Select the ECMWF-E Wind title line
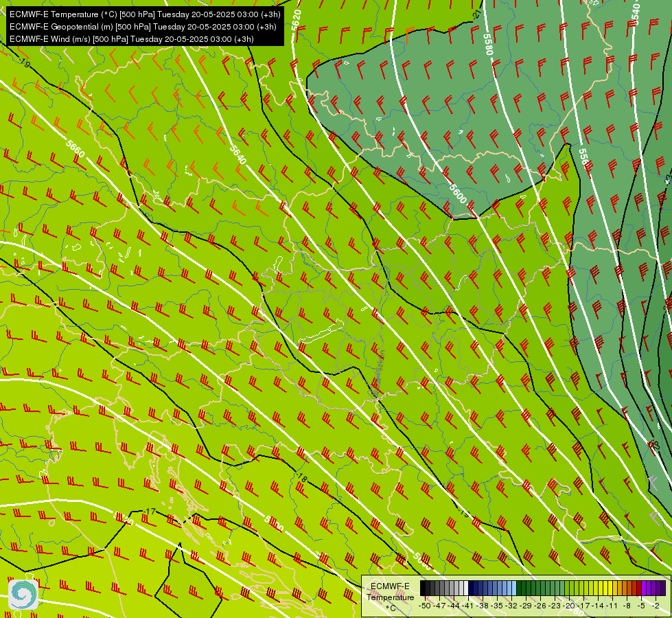 [x=132, y=39]
